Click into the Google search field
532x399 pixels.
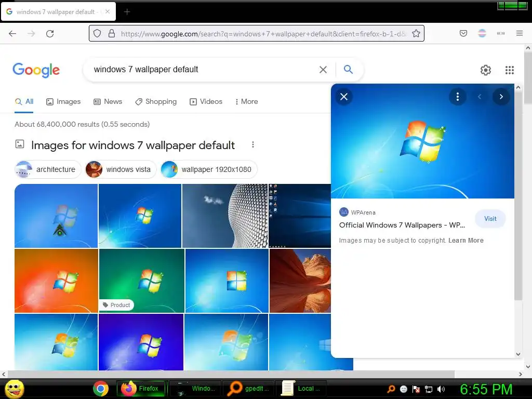tap(204, 70)
